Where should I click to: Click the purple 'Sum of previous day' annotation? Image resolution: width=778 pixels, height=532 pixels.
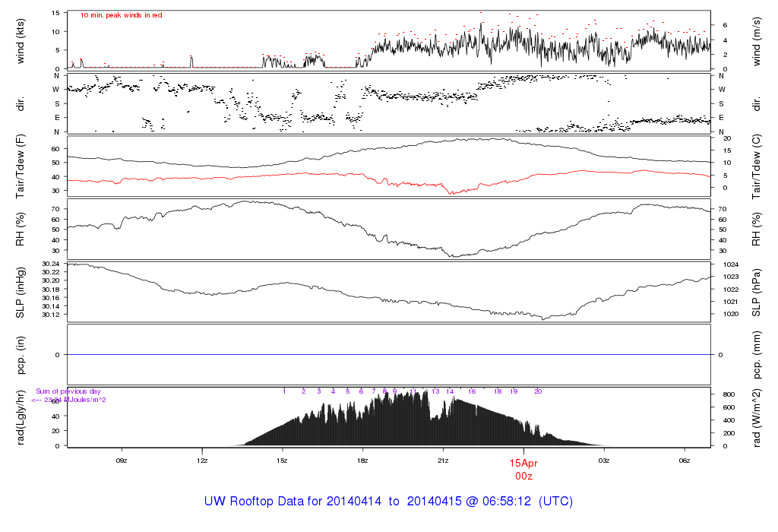[68, 391]
